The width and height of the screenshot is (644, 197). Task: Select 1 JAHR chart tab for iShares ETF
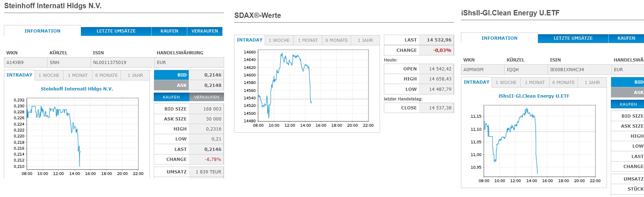tap(592, 82)
